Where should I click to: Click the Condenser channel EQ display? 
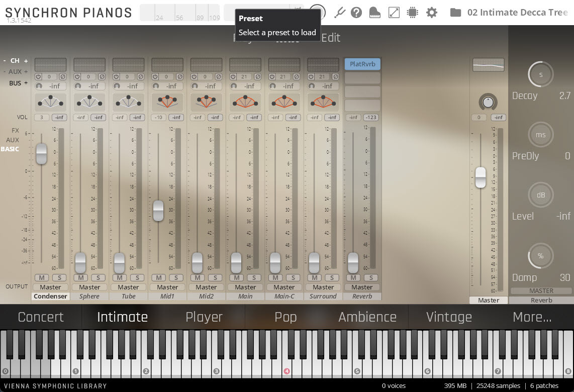click(x=51, y=64)
